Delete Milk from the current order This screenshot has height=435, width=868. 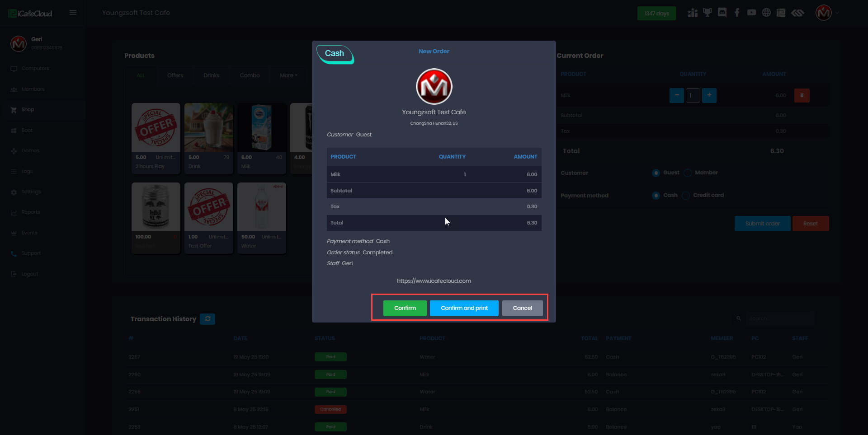[802, 95]
